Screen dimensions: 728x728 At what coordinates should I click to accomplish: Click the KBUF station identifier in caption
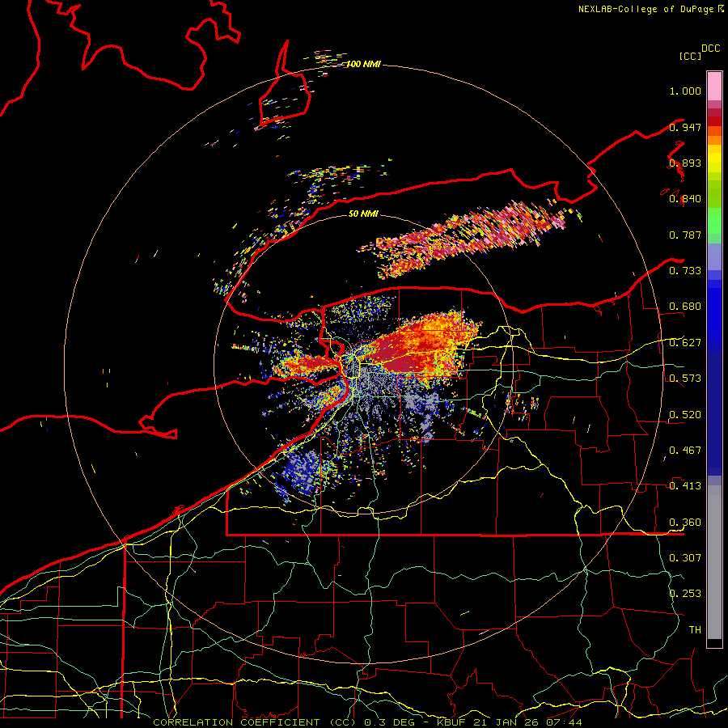451,722
